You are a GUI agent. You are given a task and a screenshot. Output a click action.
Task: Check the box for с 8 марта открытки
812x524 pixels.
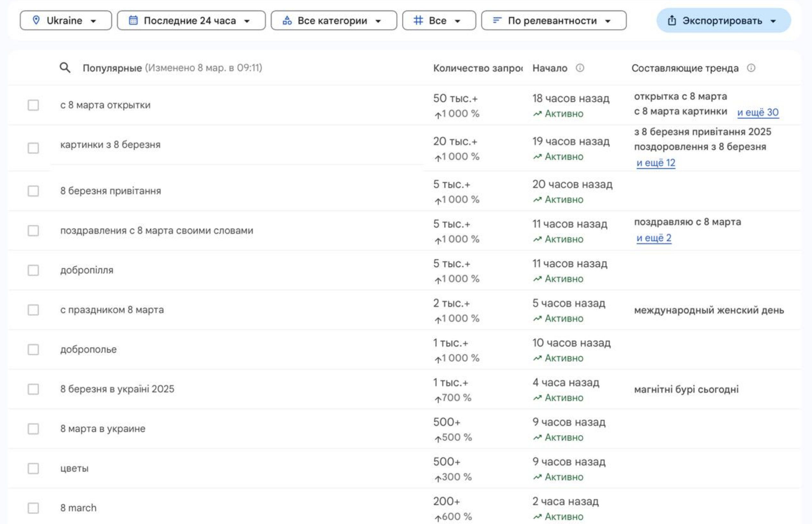33,105
